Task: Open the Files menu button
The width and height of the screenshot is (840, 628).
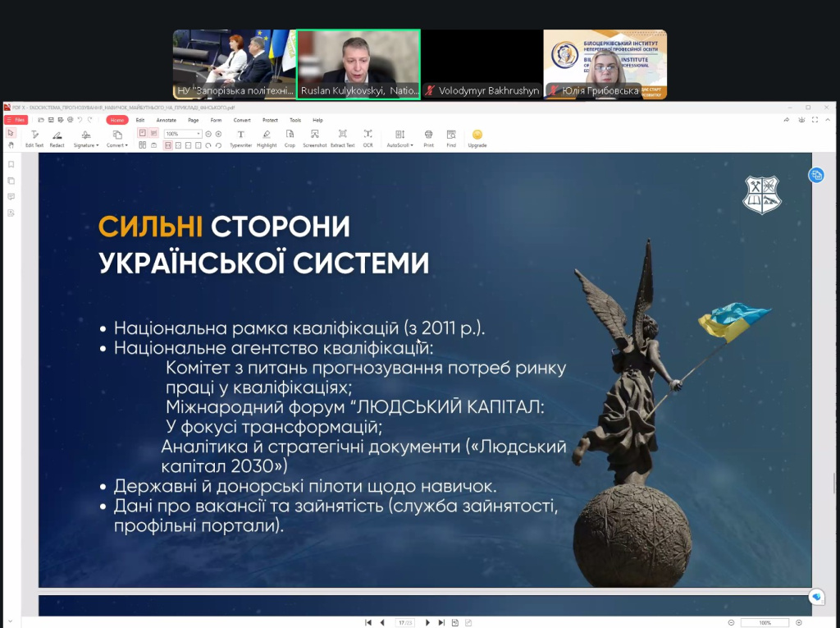Action: pyautogui.click(x=16, y=120)
